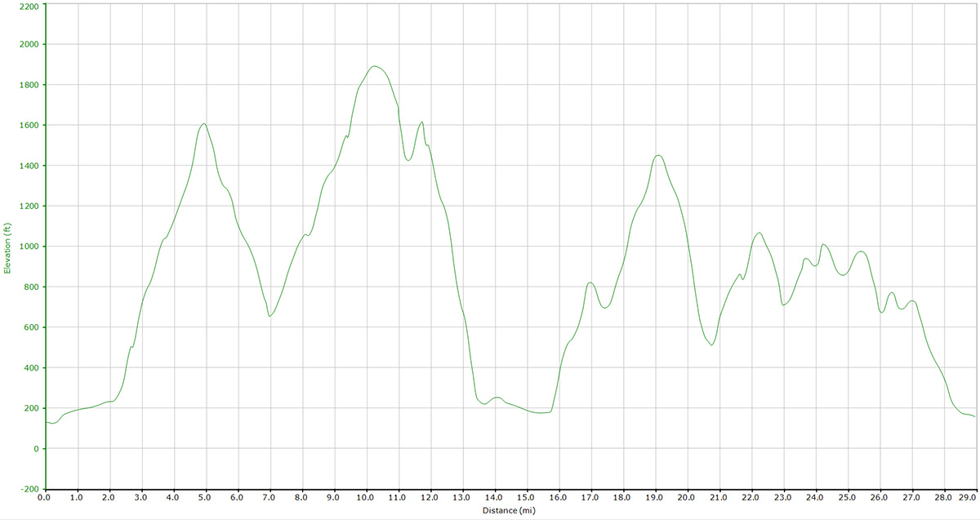The image size is (980, 520).
Task: Click the 29.0 tick label on distance axis
Action: (x=966, y=497)
